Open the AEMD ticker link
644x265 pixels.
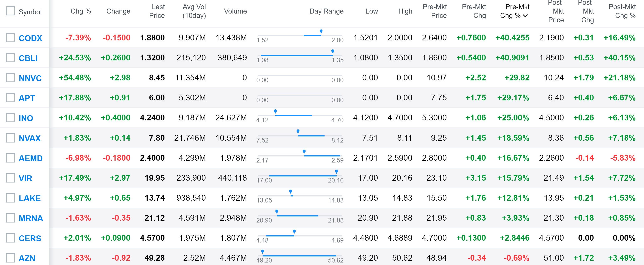click(30, 158)
